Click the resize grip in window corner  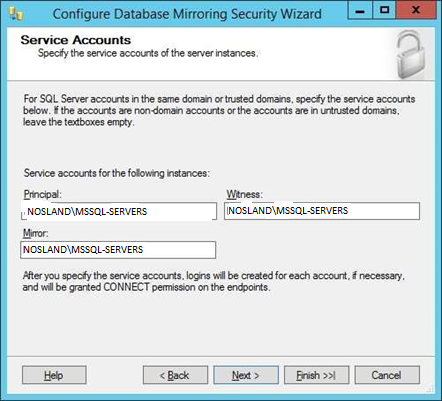[431, 389]
